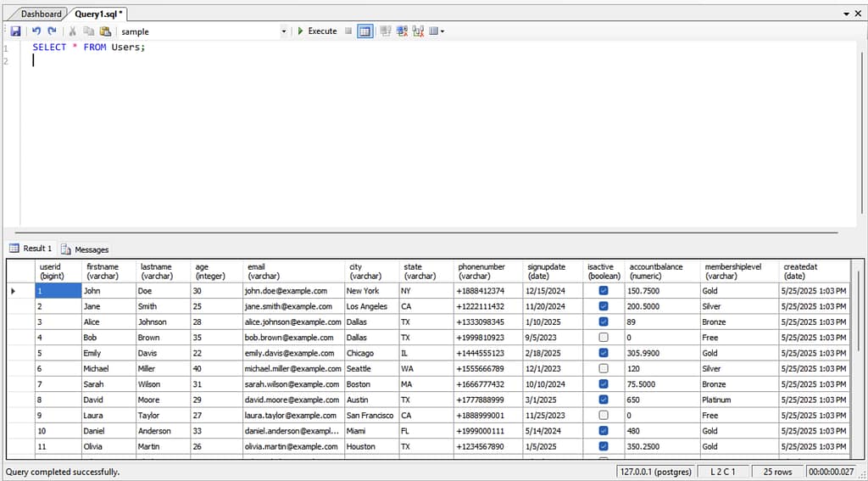This screenshot has width=868, height=481.
Task: Click the gray results layout icon after grid
Action: (x=386, y=31)
